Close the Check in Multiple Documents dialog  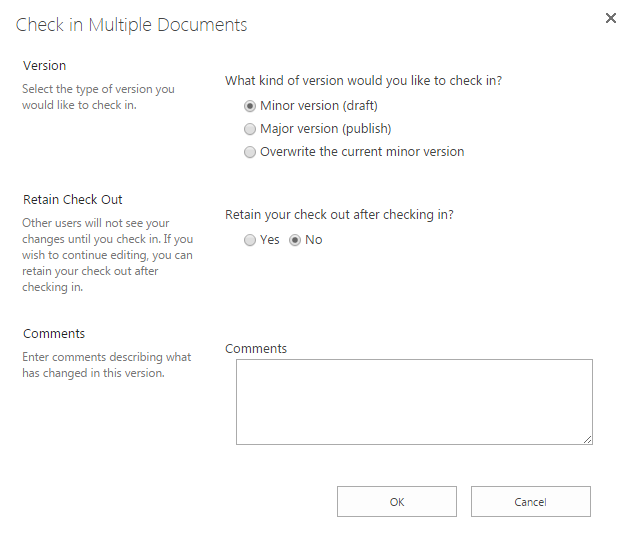[610, 18]
